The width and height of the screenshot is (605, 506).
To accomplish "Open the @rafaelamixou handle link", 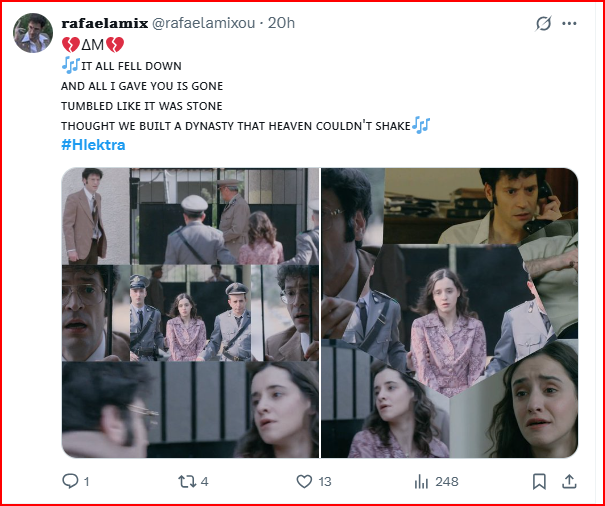I will pyautogui.click(x=204, y=23).
